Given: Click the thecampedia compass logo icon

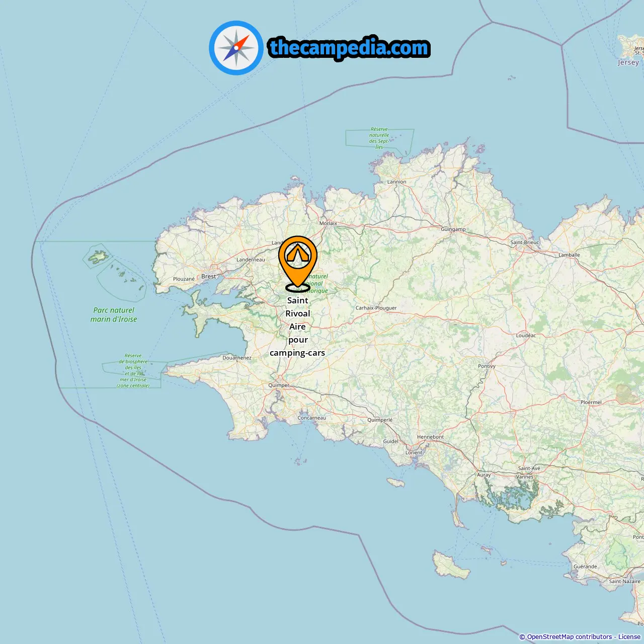Looking at the screenshot, I should click(x=236, y=48).
